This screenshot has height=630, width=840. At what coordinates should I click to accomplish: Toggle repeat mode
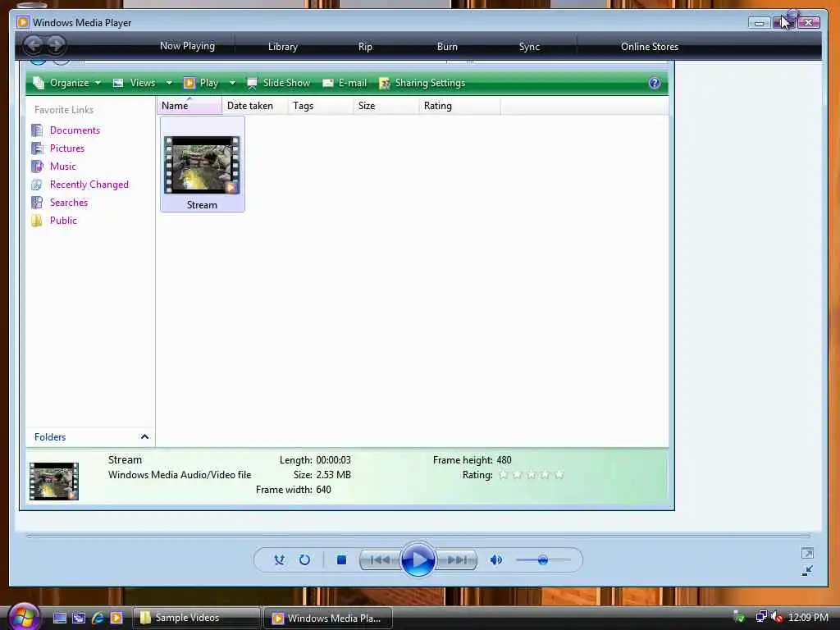tap(304, 560)
